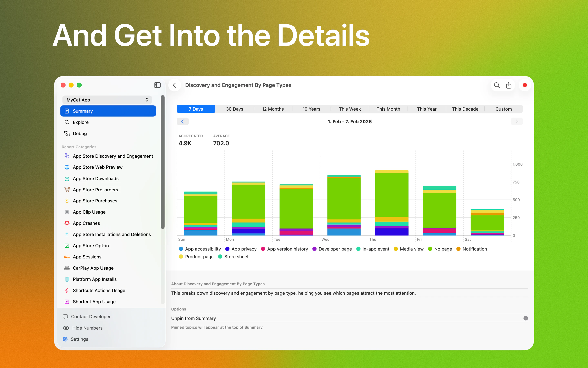Click the aggregated value 4.9K
Screen dimensions: 588x368
point(185,143)
